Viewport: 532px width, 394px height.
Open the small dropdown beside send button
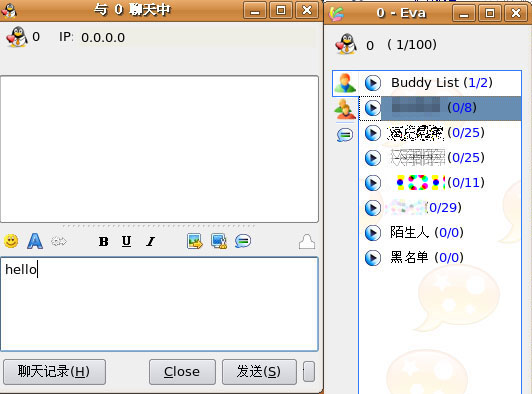coord(309,372)
